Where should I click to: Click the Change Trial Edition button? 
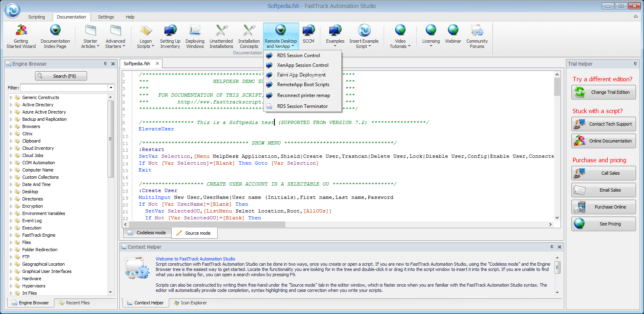(x=603, y=92)
